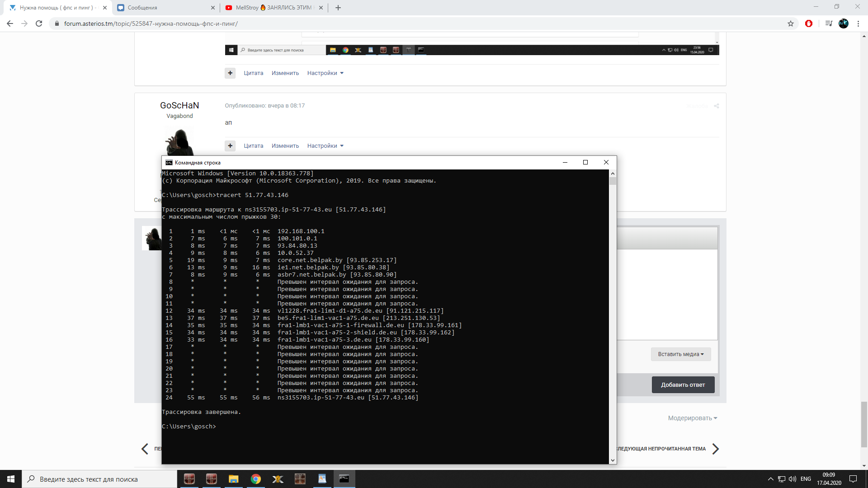Show hidden system tray icons
Image resolution: width=868 pixels, height=488 pixels.
770,479
